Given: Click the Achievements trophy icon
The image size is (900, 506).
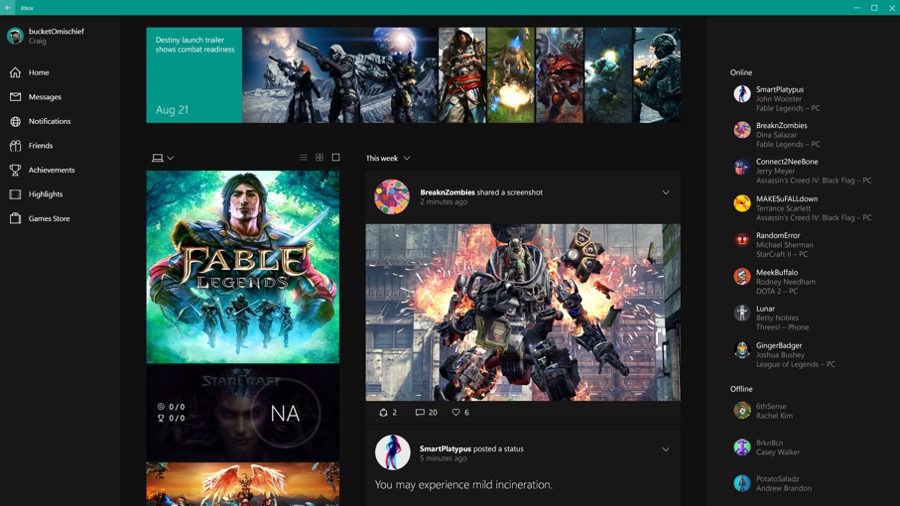Looking at the screenshot, I should pos(15,170).
